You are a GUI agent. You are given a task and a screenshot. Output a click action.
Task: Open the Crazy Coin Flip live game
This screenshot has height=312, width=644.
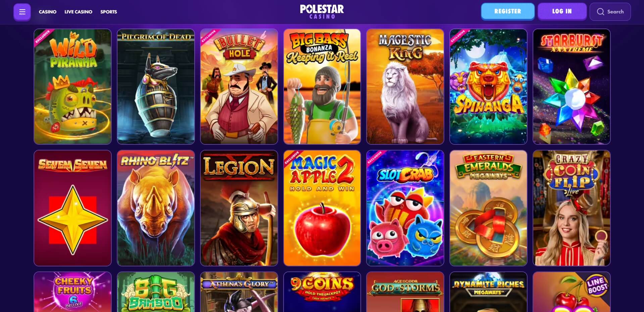point(572,208)
